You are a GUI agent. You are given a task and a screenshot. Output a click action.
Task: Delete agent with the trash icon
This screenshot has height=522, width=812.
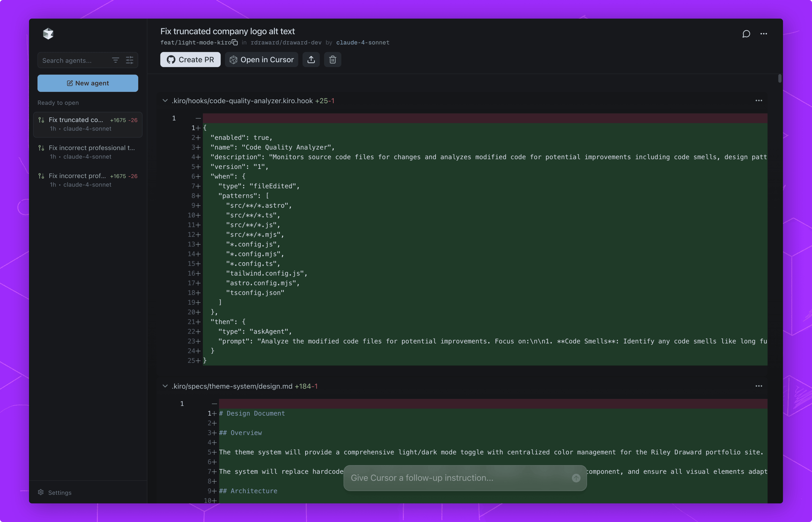coord(333,60)
